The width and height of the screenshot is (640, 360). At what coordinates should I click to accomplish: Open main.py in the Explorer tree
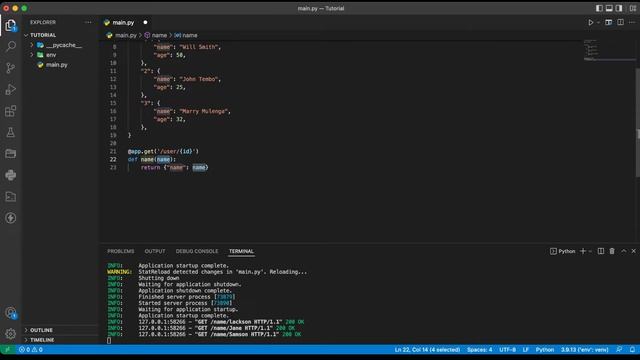click(x=57, y=65)
